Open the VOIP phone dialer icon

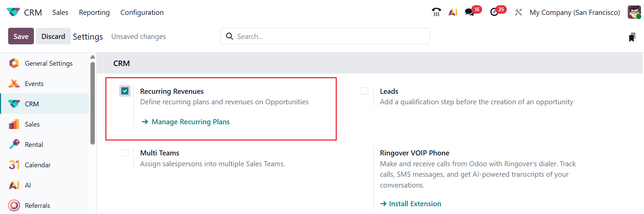tap(436, 12)
